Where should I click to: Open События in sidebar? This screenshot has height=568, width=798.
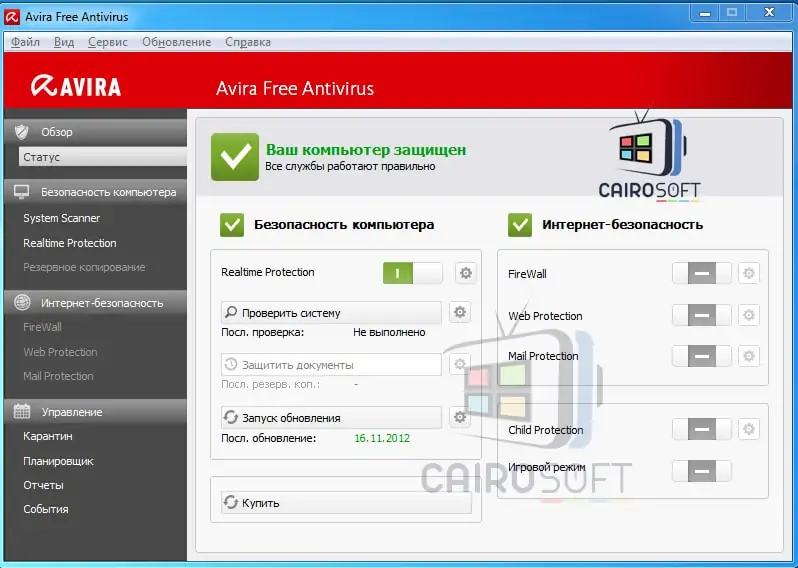(46, 509)
